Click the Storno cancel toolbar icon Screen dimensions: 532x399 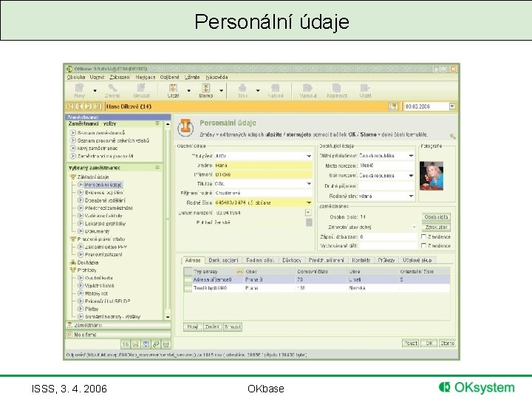point(205,88)
